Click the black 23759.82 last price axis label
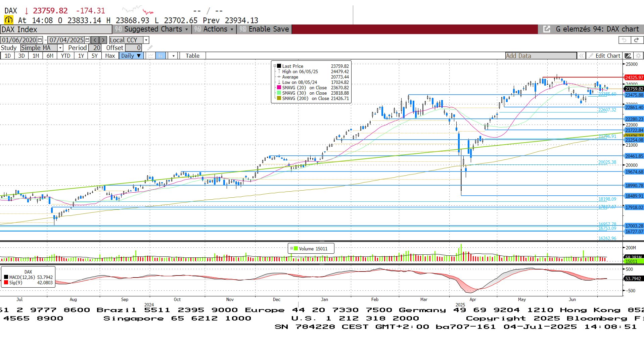 tap(634, 89)
